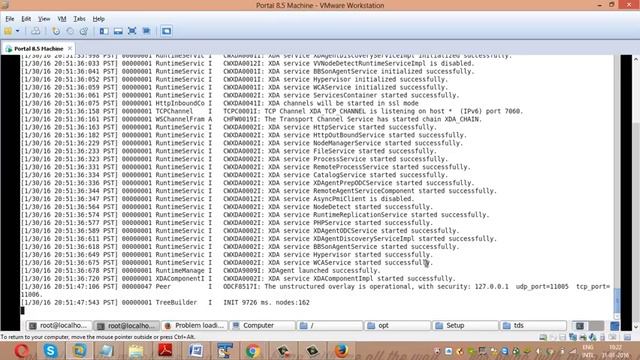Click the log line mentioning port 7060
This screenshot has height=360, width=640.
pos(272,111)
